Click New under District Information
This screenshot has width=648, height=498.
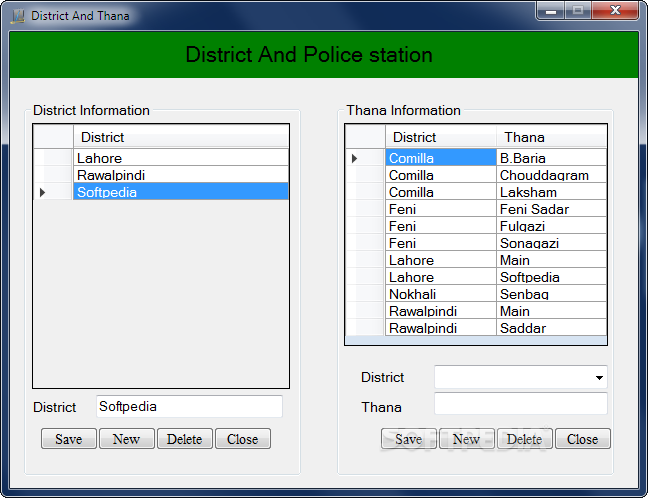(126, 439)
